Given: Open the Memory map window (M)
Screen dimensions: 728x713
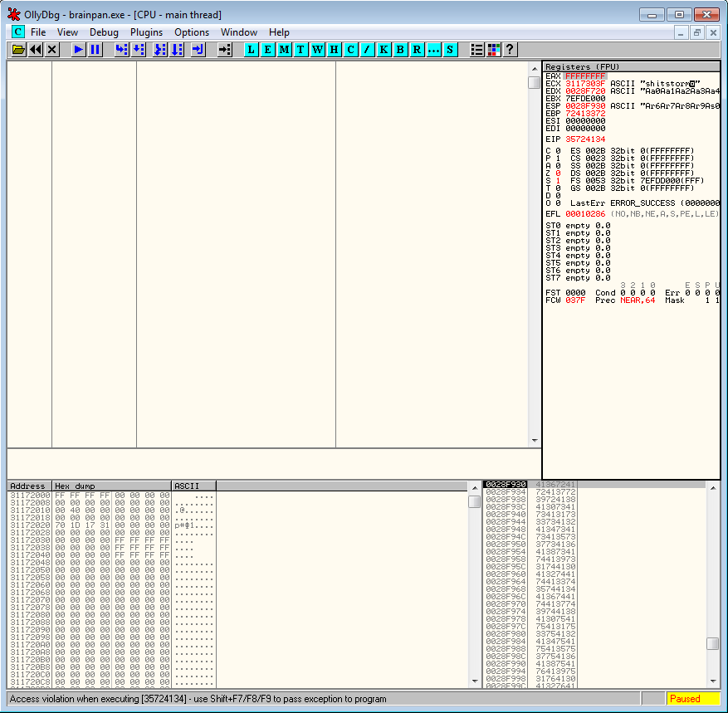Looking at the screenshot, I should [x=285, y=49].
